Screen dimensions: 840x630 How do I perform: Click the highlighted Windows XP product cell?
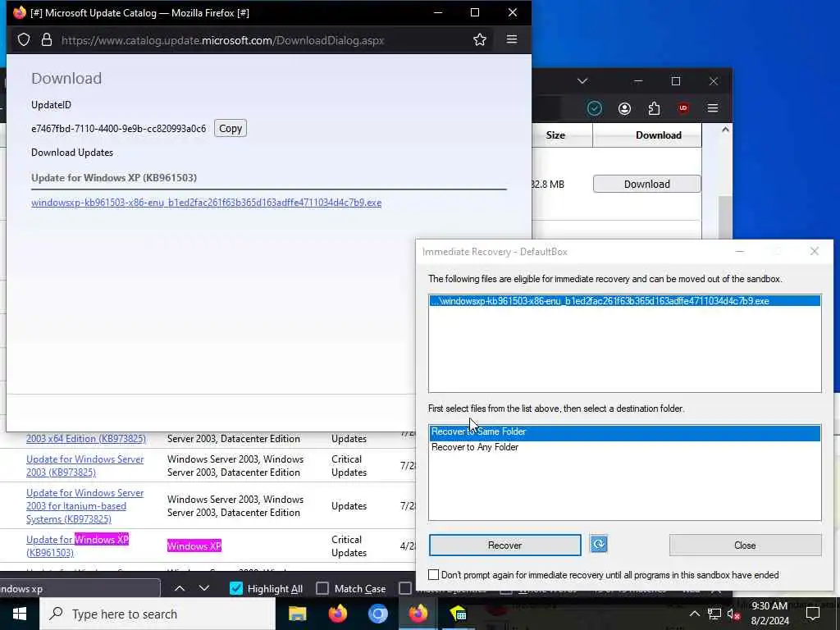(194, 546)
